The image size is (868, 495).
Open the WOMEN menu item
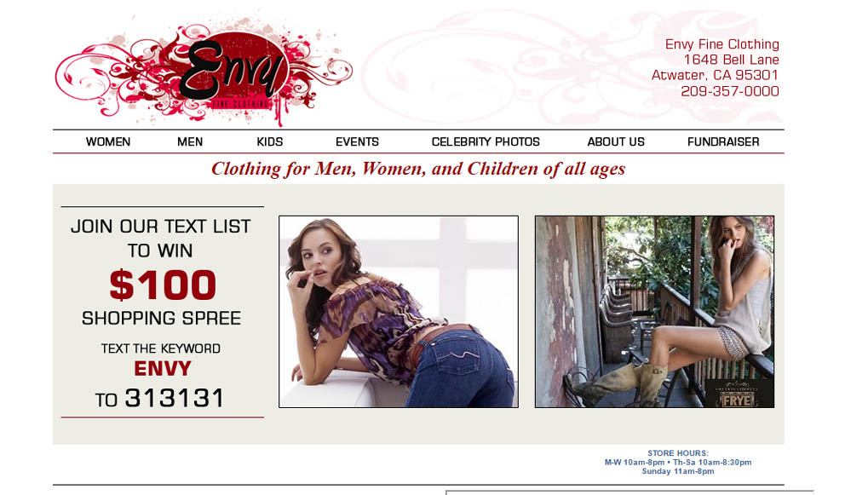tap(108, 141)
